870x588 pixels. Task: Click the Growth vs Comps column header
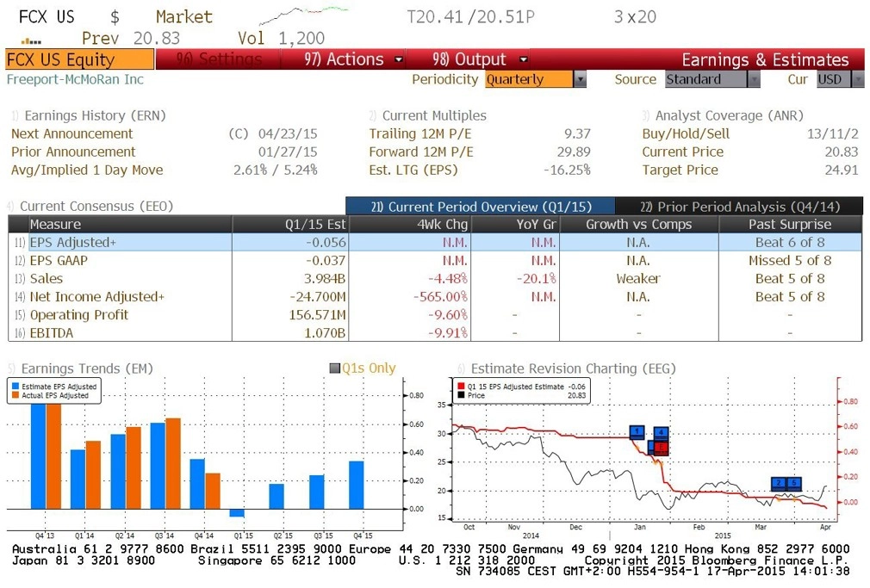pyautogui.click(x=638, y=224)
